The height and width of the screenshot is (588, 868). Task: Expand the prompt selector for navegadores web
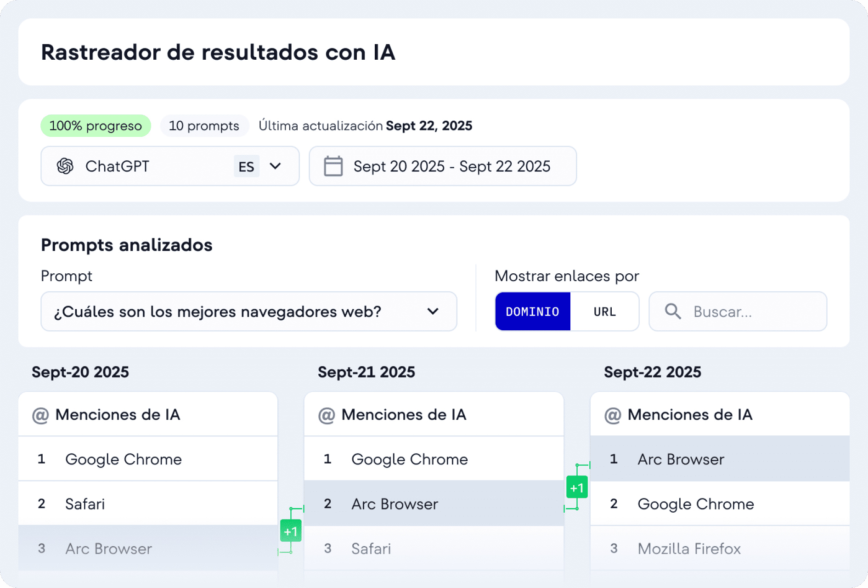pyautogui.click(x=432, y=311)
